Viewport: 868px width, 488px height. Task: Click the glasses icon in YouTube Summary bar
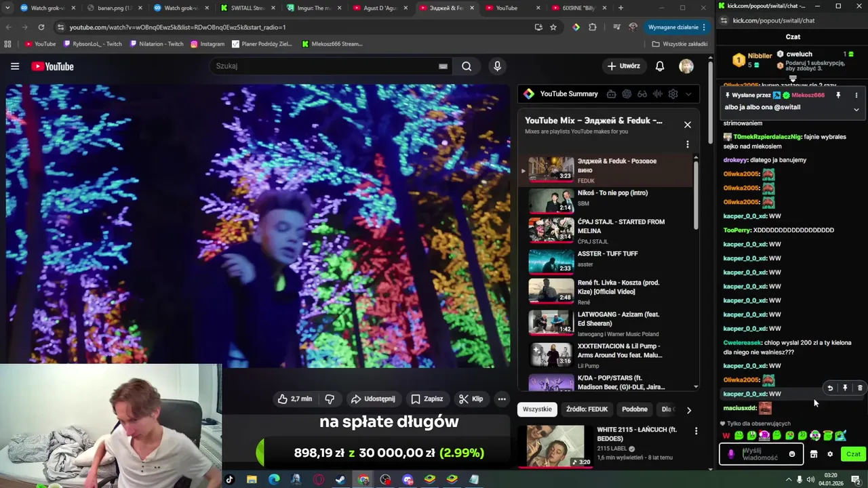642,94
